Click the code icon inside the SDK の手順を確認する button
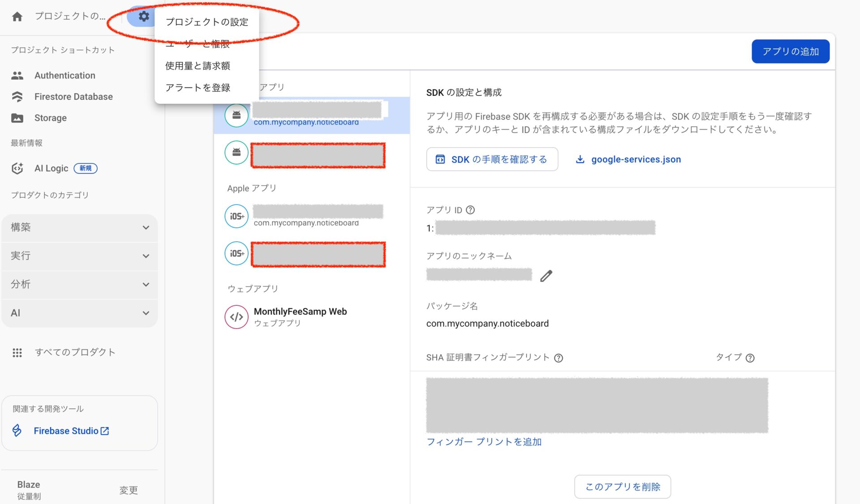Image resolution: width=860 pixels, height=504 pixels. coord(440,159)
